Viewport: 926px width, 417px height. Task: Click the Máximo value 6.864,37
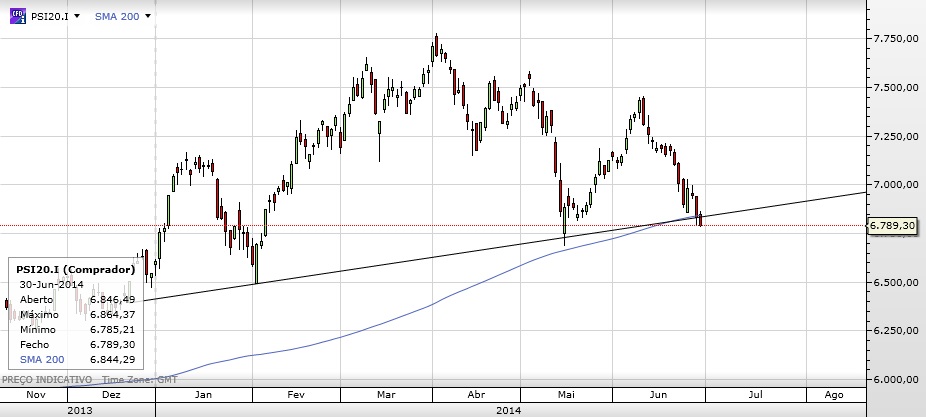(x=112, y=315)
